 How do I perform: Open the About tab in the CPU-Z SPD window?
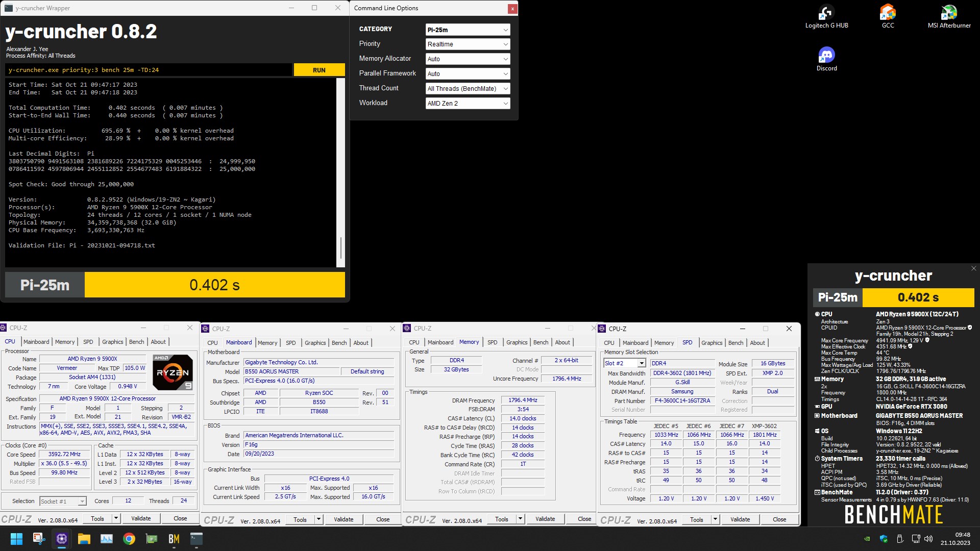[x=757, y=343]
